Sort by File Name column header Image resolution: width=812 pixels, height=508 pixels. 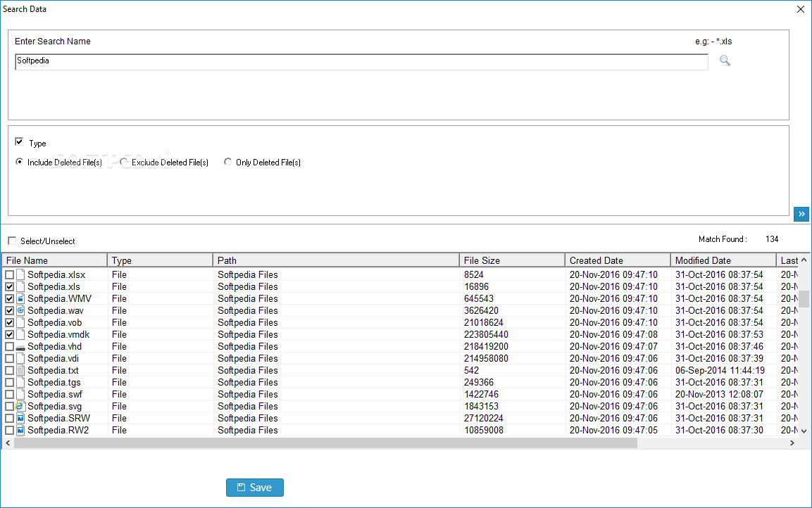pyautogui.click(x=55, y=260)
